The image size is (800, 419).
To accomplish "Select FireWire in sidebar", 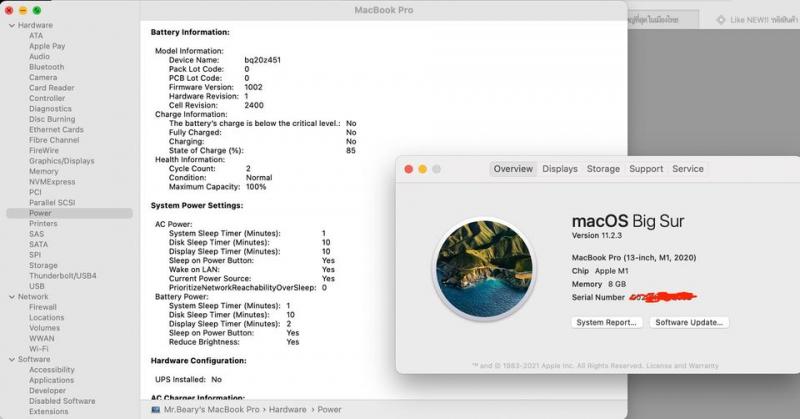I will (x=44, y=151).
